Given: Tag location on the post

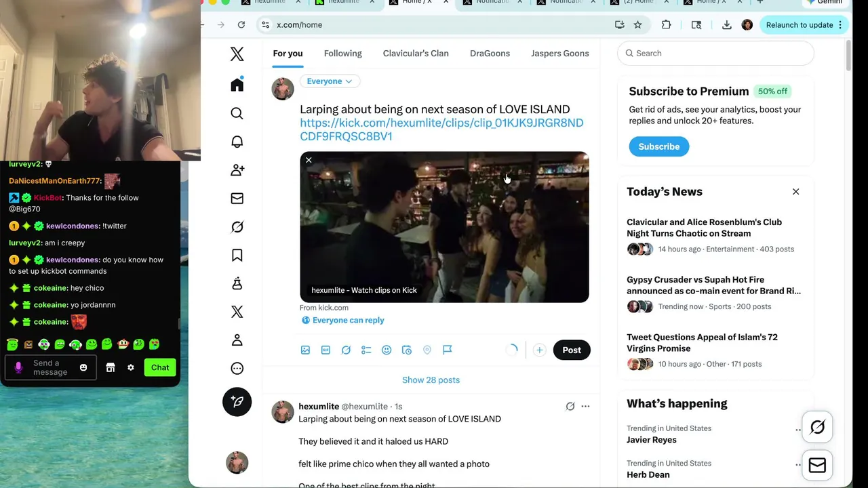Looking at the screenshot, I should coord(427,350).
